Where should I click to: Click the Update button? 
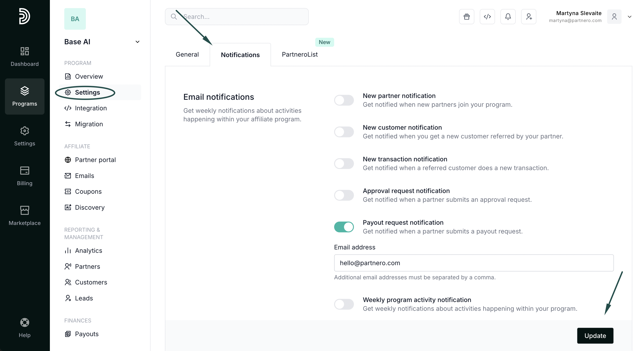595,335
